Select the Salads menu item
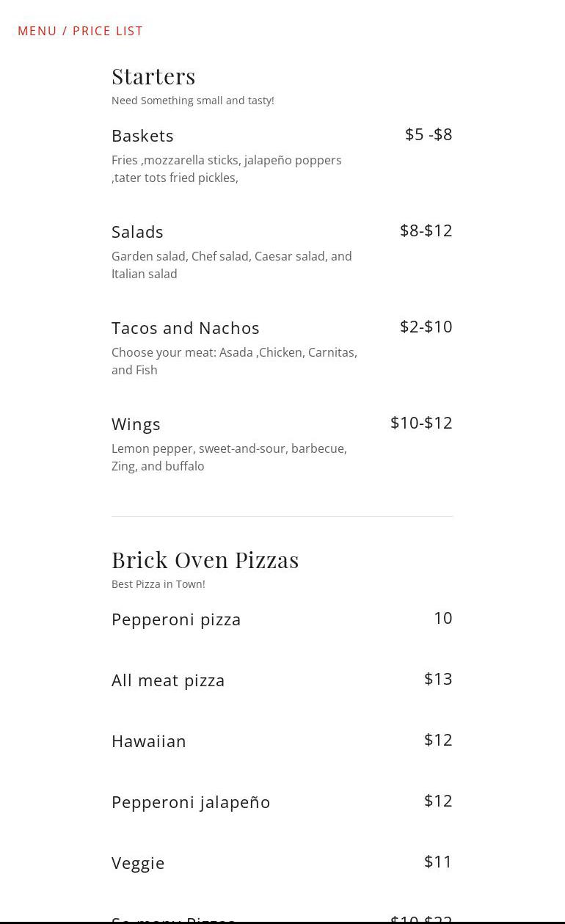565x924 pixels. [137, 232]
